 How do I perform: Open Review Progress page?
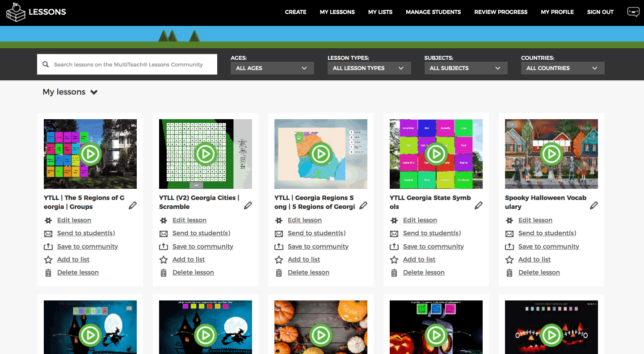coord(501,12)
